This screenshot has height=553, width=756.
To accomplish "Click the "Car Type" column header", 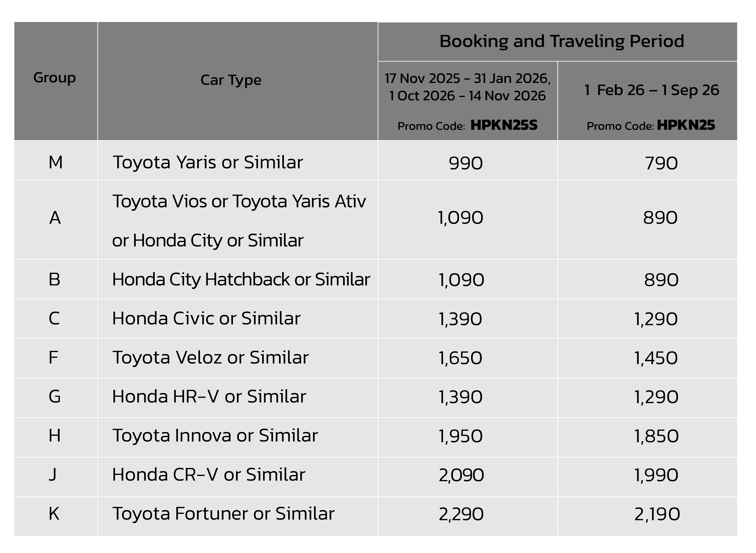I will point(231,80).
